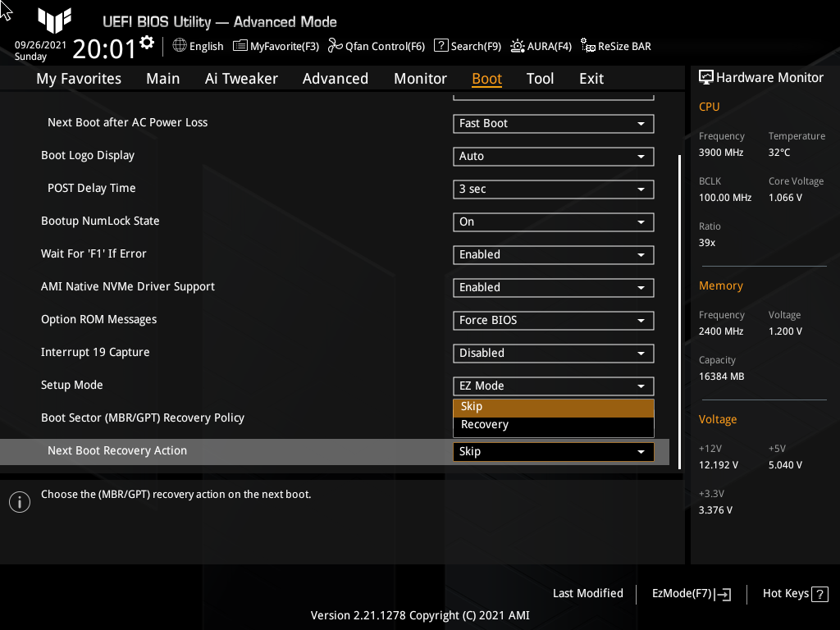Open the Qfan Control utility
This screenshot has height=630, width=840.
coord(376,46)
